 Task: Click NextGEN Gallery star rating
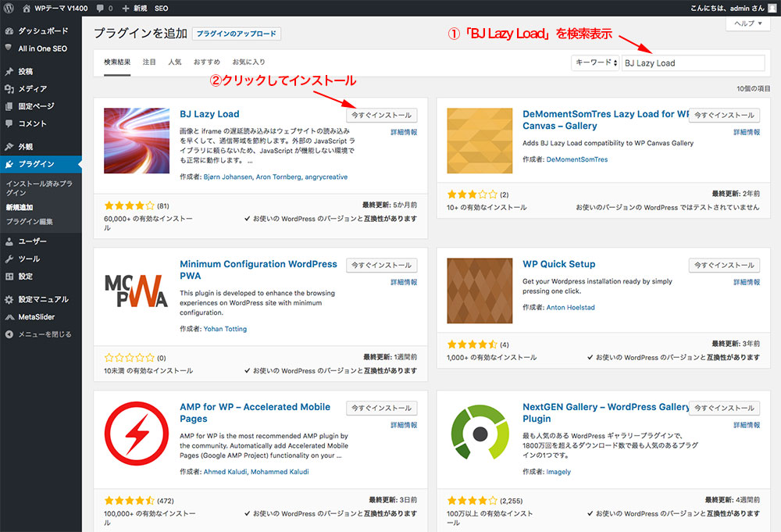click(x=473, y=500)
